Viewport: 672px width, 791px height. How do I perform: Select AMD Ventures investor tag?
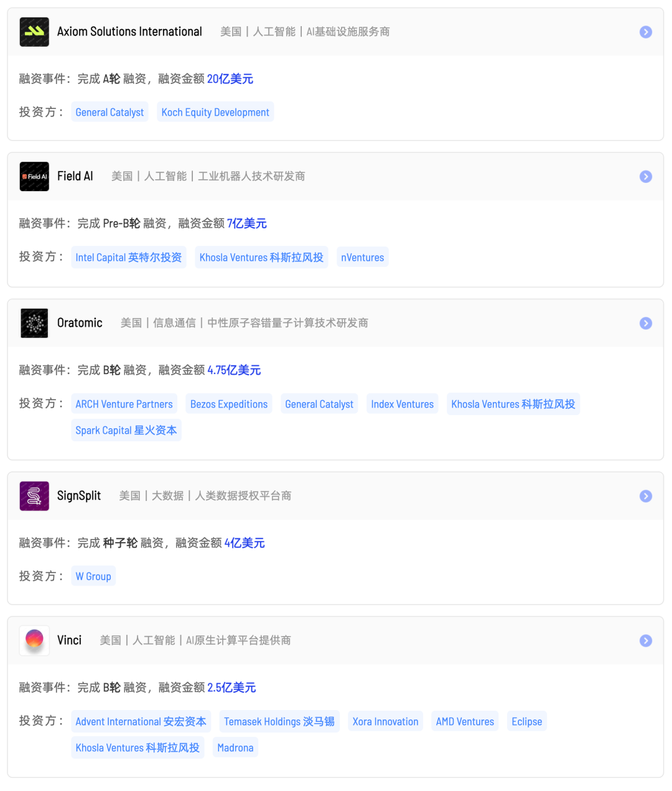coord(465,721)
